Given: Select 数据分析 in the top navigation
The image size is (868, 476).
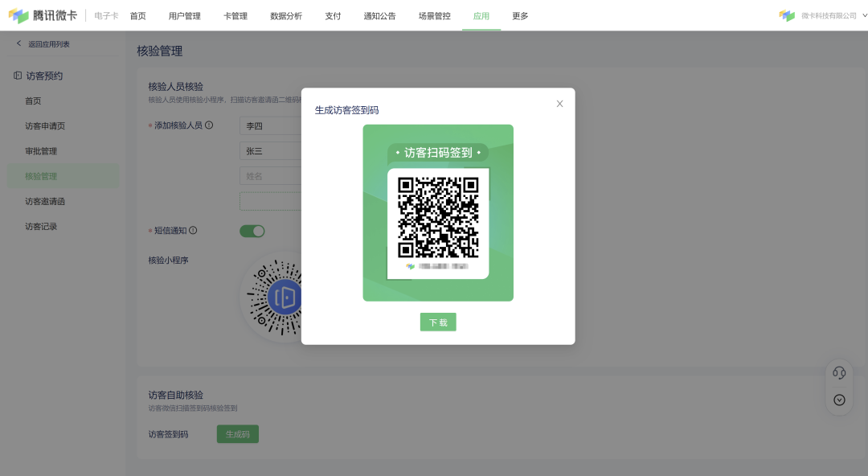Looking at the screenshot, I should [286, 15].
